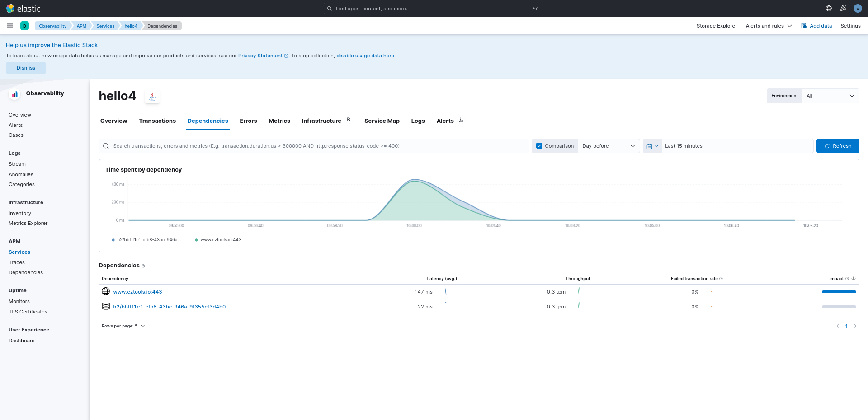868x420 pixels.
Task: Open Storage Explorer
Action: point(717,26)
